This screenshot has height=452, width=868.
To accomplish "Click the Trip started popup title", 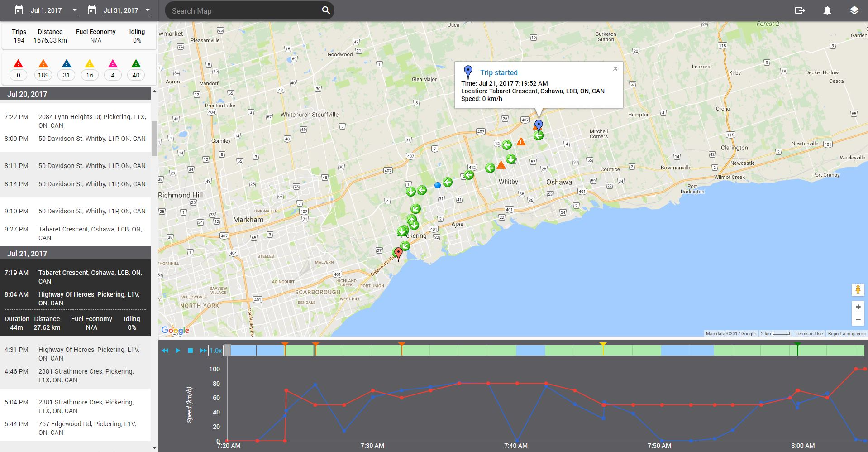I will [499, 72].
